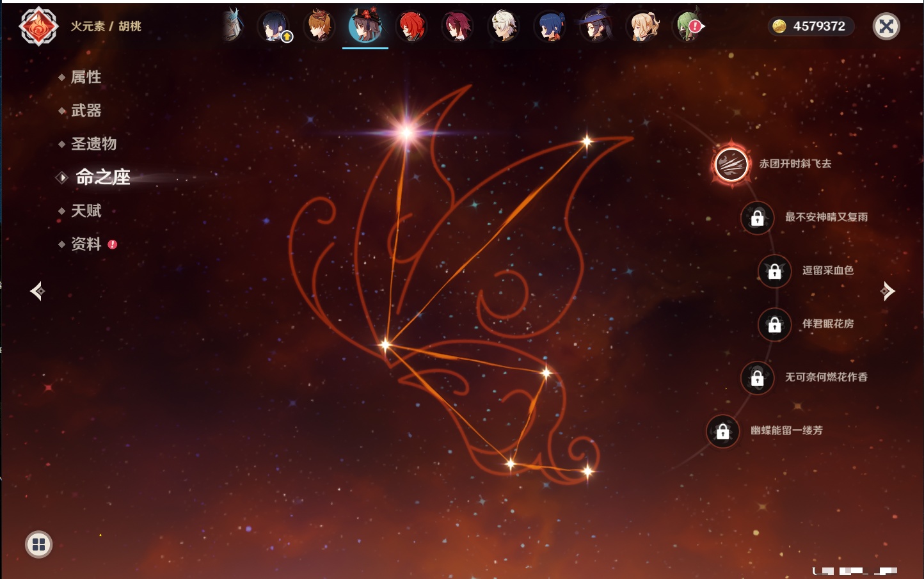Open the unlocked constellation 赤团开时斜飞去
924x579 pixels.
click(x=731, y=164)
